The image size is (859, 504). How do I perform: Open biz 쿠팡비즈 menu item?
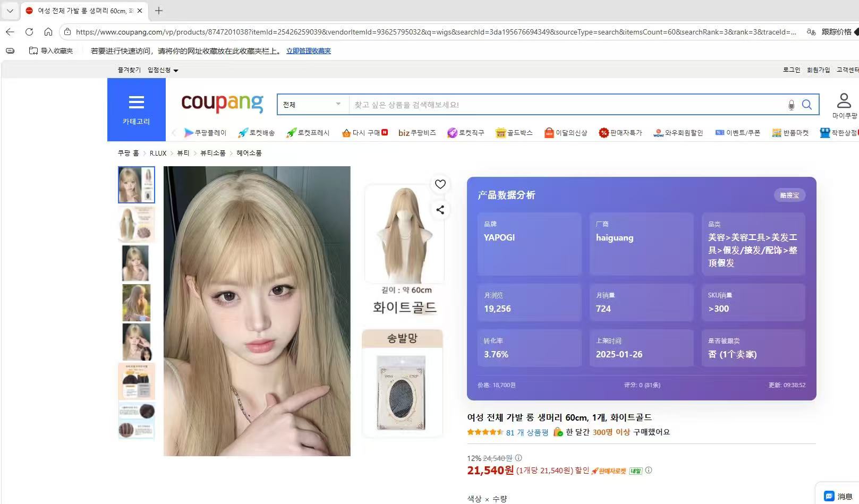click(417, 133)
